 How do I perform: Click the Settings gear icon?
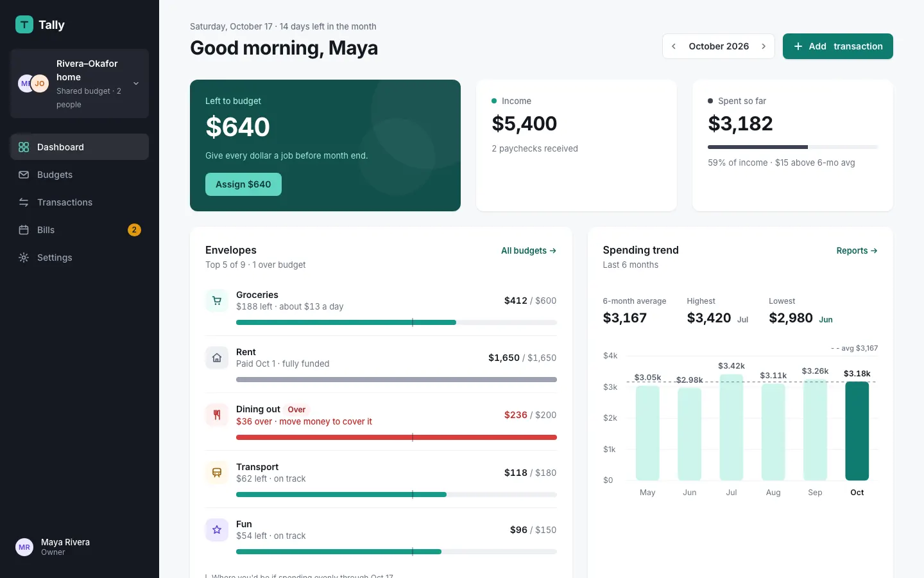click(x=24, y=258)
